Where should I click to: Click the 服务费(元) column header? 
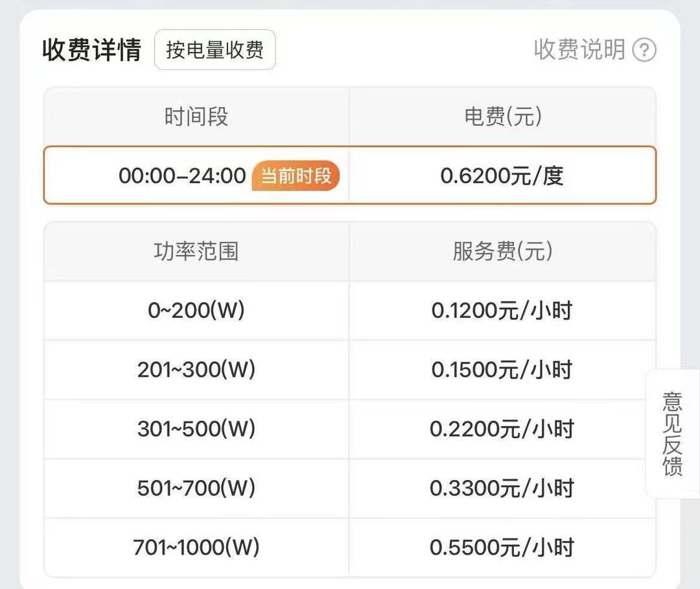pos(503,251)
